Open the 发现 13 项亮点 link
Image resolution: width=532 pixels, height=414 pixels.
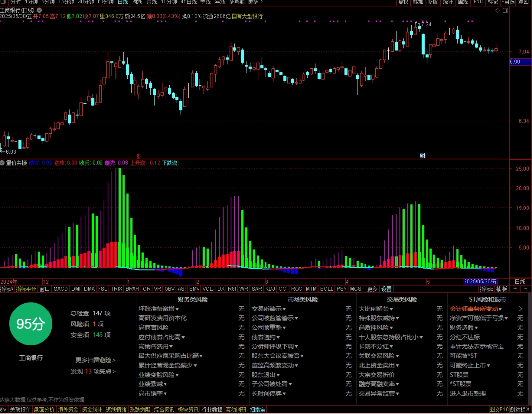pyautogui.click(x=93, y=371)
